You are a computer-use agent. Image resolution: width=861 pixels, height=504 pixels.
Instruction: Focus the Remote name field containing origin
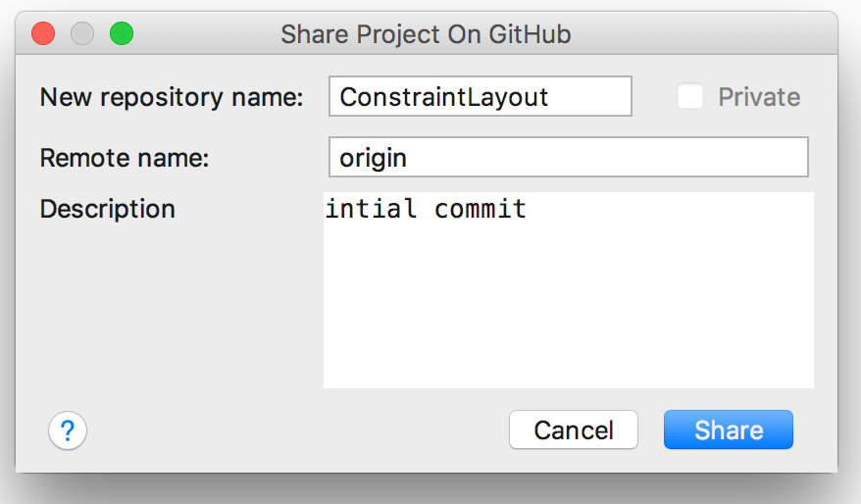click(569, 158)
